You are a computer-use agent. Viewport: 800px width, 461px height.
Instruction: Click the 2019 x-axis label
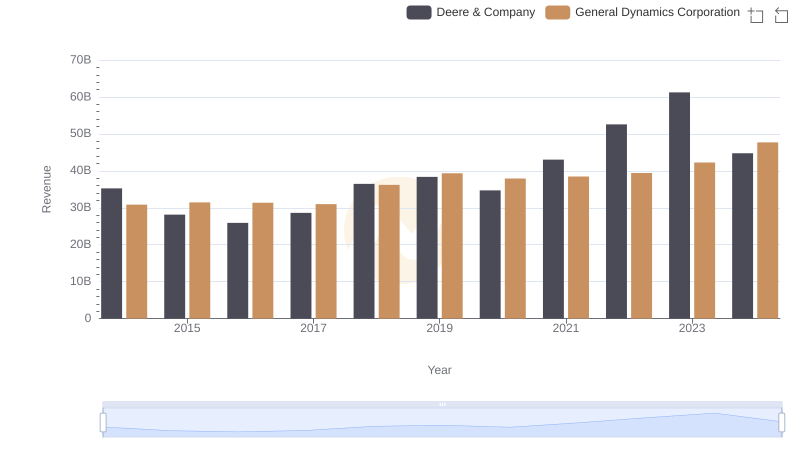(439, 328)
